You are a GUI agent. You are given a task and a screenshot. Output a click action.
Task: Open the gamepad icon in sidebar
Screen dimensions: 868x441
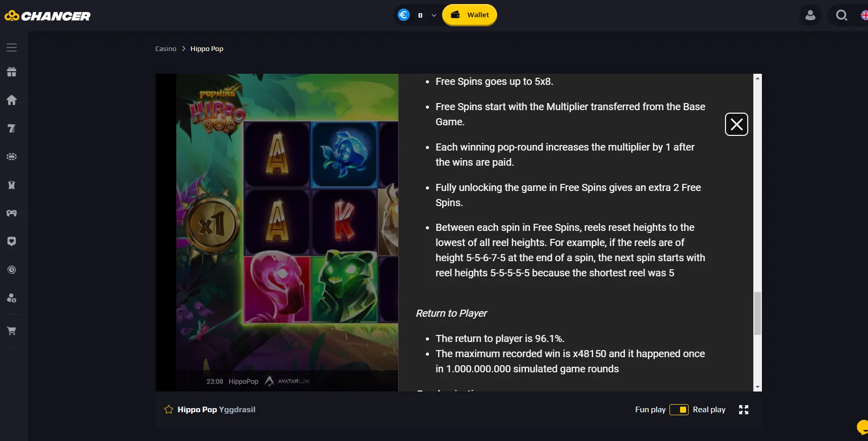point(12,213)
